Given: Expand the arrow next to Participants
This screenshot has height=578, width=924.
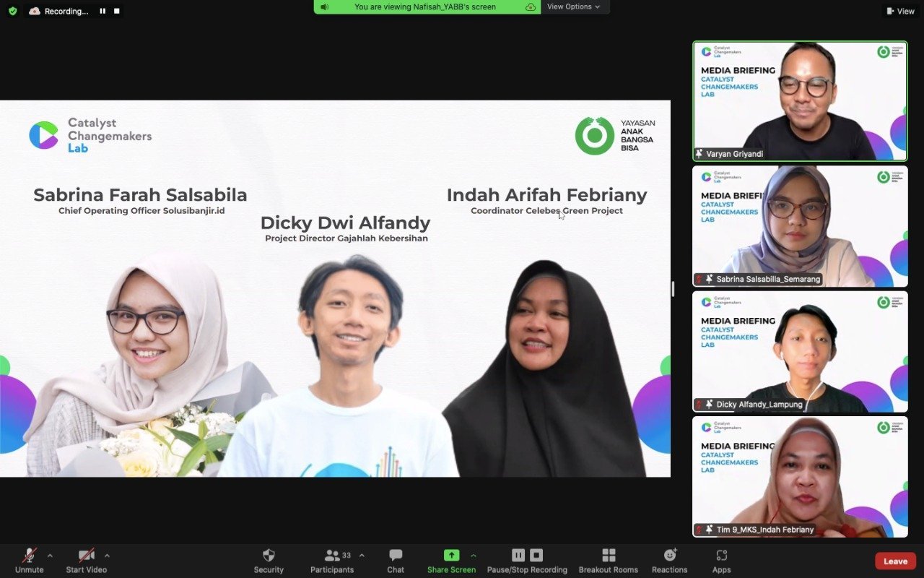Looking at the screenshot, I should (x=362, y=556).
